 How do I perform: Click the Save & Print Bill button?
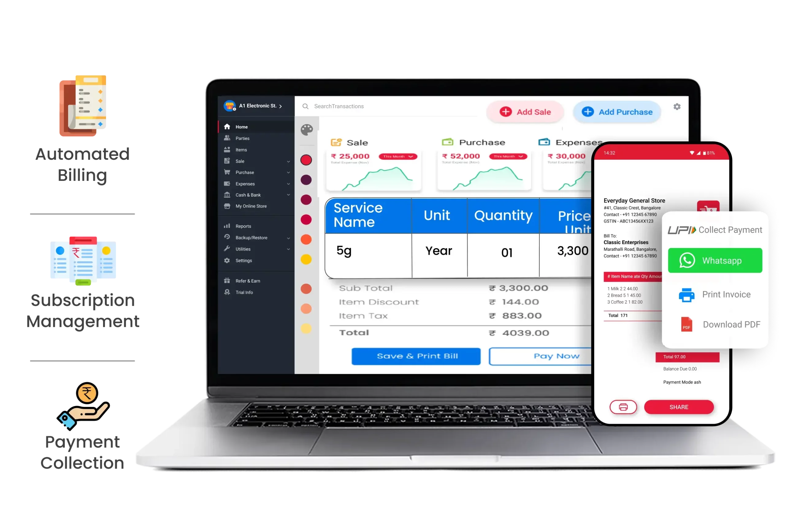point(416,356)
